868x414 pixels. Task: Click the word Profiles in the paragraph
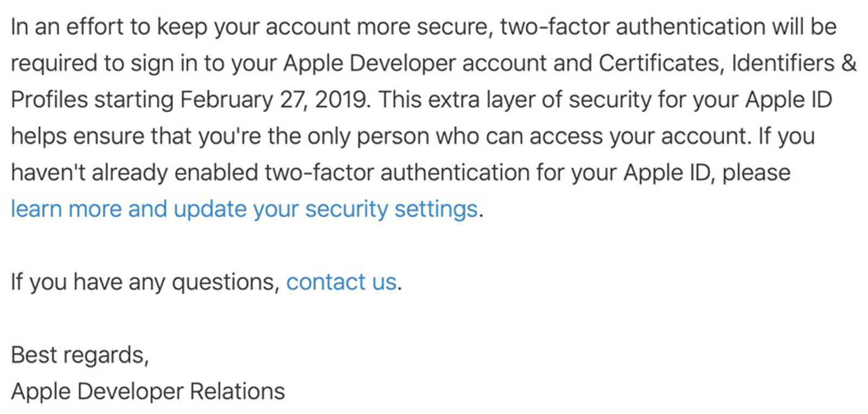coord(49,100)
